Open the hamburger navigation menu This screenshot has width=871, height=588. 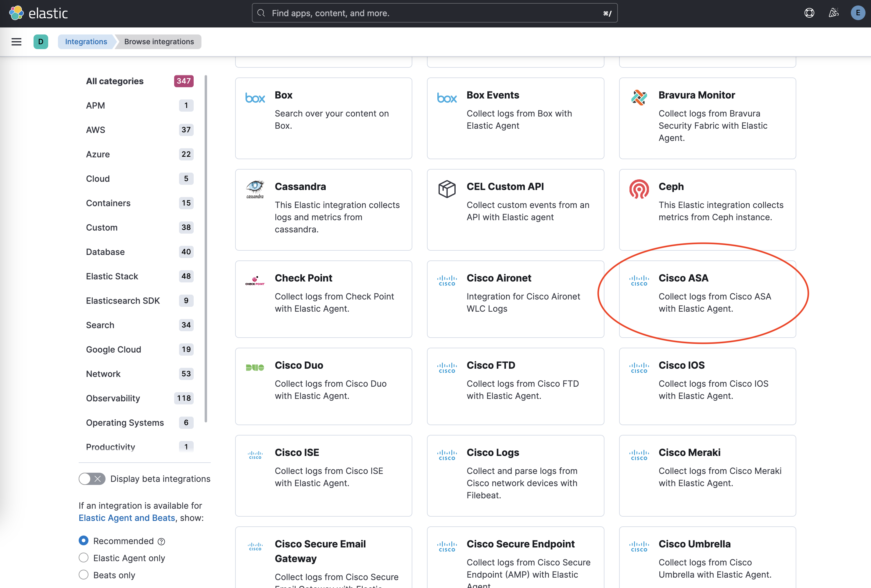pyautogui.click(x=16, y=41)
